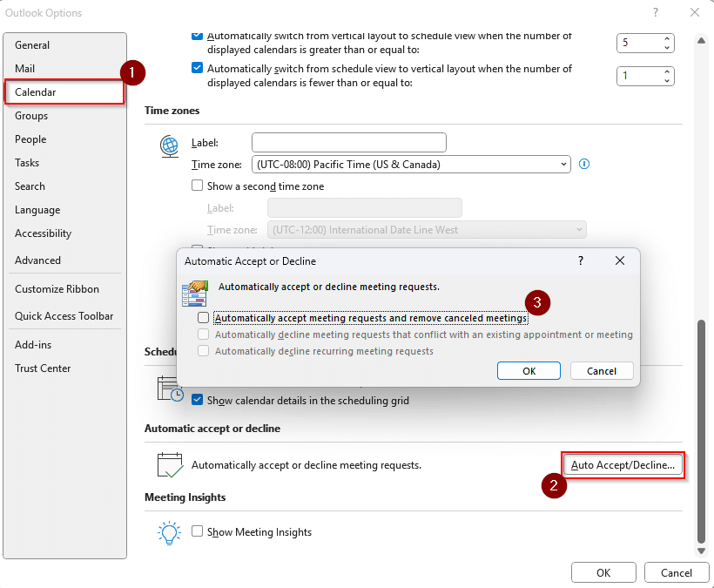
Task: Increase the schedule view calendar count of 5
Action: [x=667, y=38]
